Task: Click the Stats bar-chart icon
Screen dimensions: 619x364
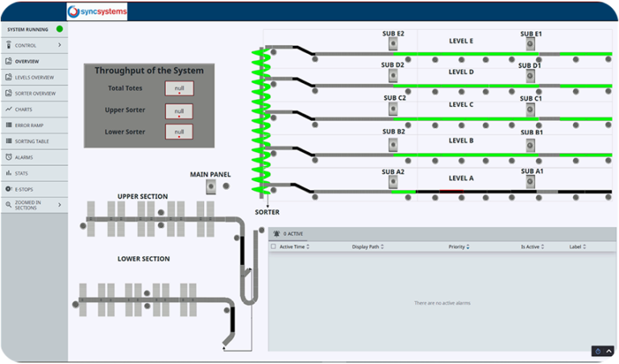Action: pos(9,172)
